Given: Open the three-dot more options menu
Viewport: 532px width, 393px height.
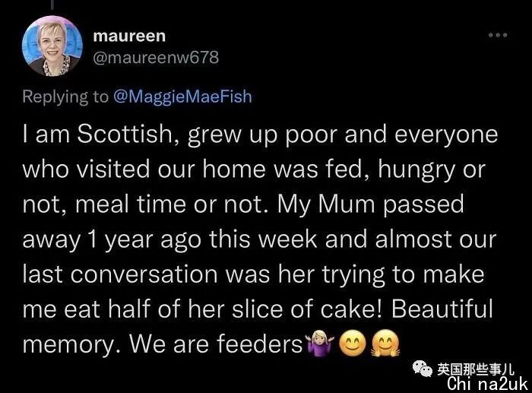Looking at the screenshot, I should pos(498,35).
